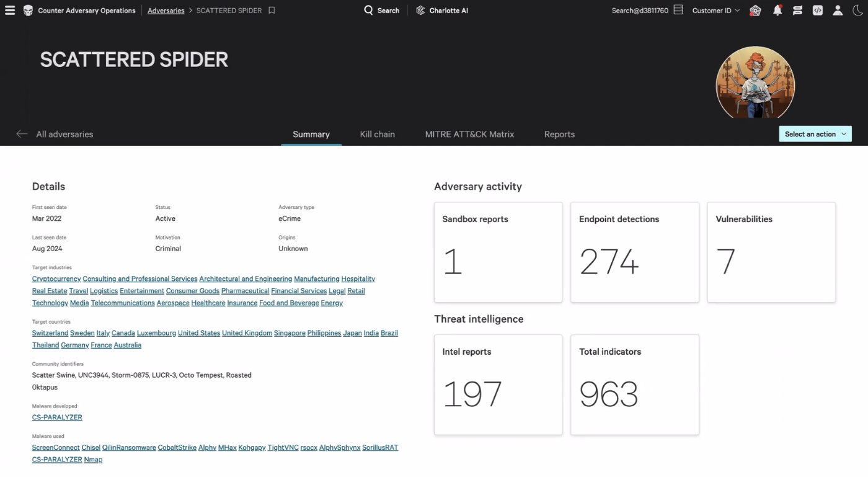The width and height of the screenshot is (868, 477).
Task: Click the SCATTERED SPIDER avatar image
Action: coord(755,82)
